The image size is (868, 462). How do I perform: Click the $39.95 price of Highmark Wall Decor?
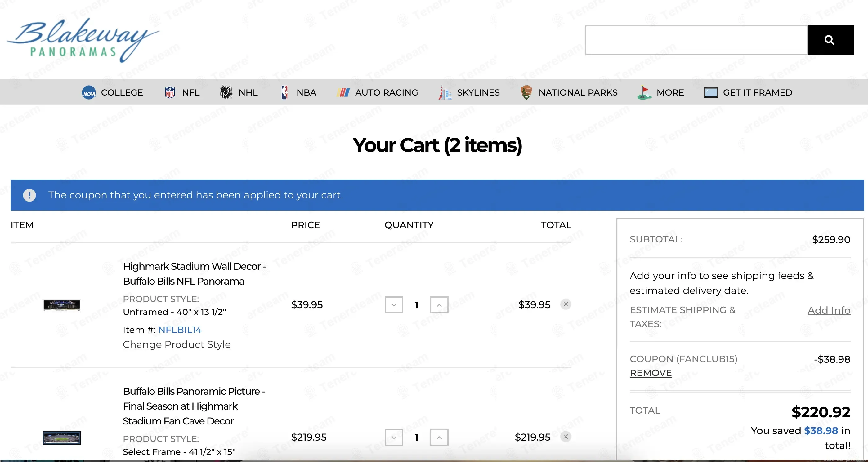pyautogui.click(x=307, y=305)
